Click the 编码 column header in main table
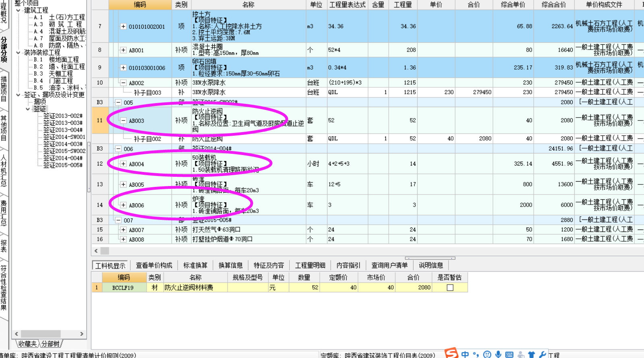The width and height of the screenshot is (644, 358). pyautogui.click(x=140, y=5)
